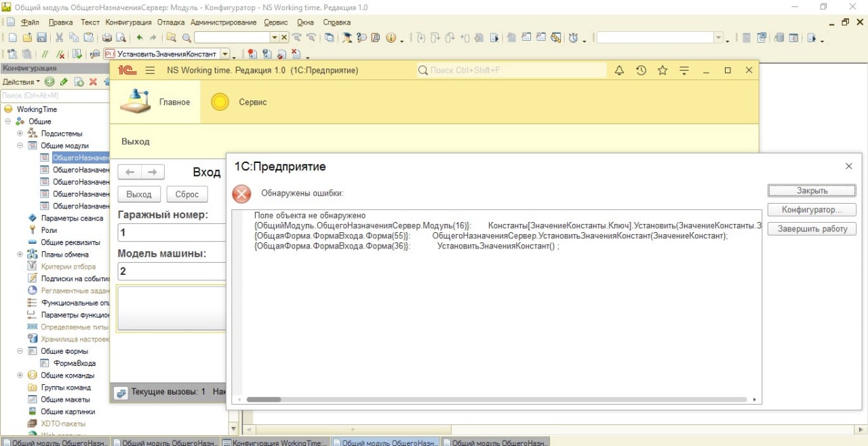Cut selection with the scissors icon
The image size is (868, 446).
click(x=59, y=38)
